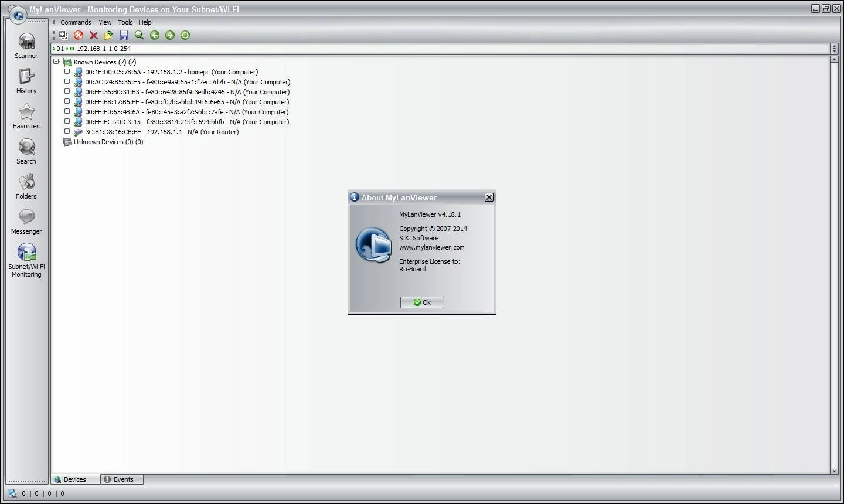Click computer icon of 00:1F:D0:C5:78:6A device
The width and height of the screenshot is (844, 504).
78,72
